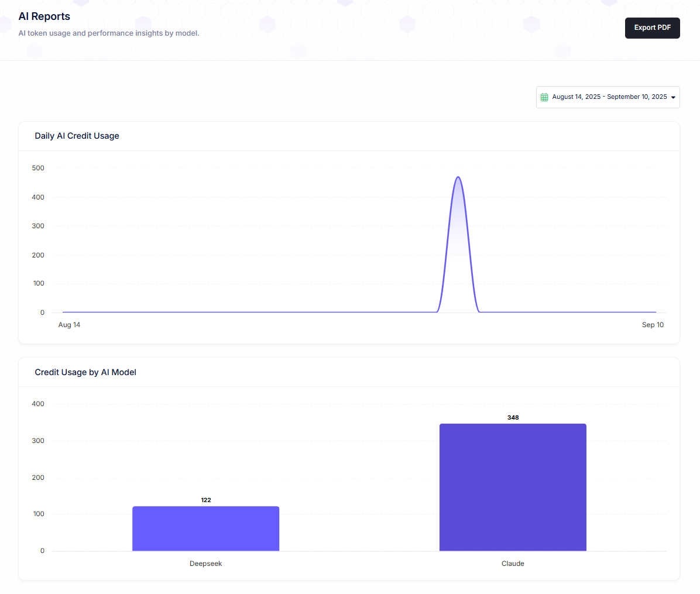Click the AI Reports page title

[x=44, y=16]
